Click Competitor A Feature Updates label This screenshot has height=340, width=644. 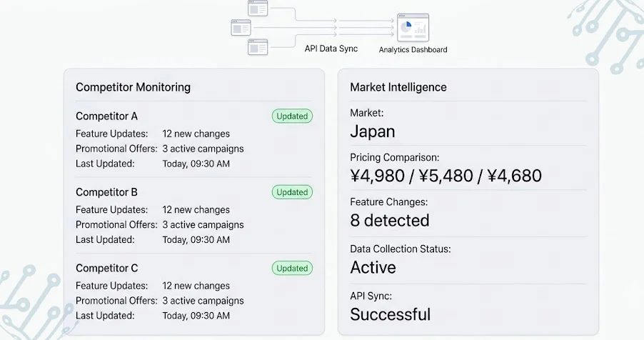click(x=111, y=134)
